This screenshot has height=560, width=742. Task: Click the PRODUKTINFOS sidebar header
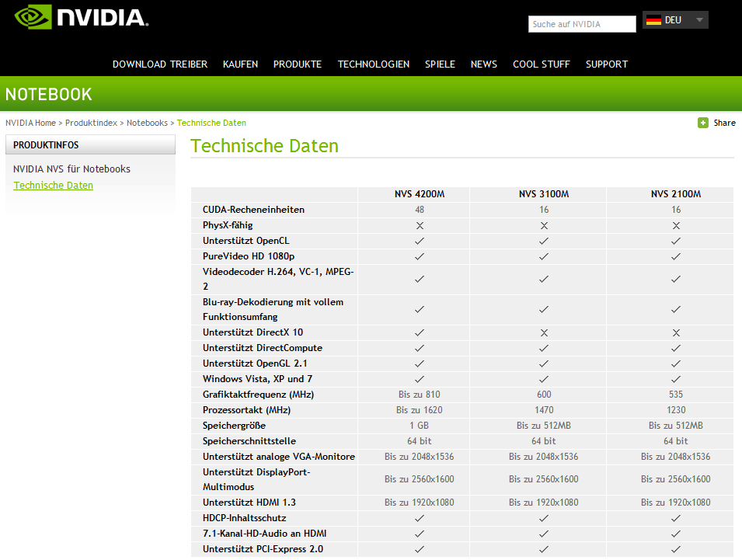(90, 144)
